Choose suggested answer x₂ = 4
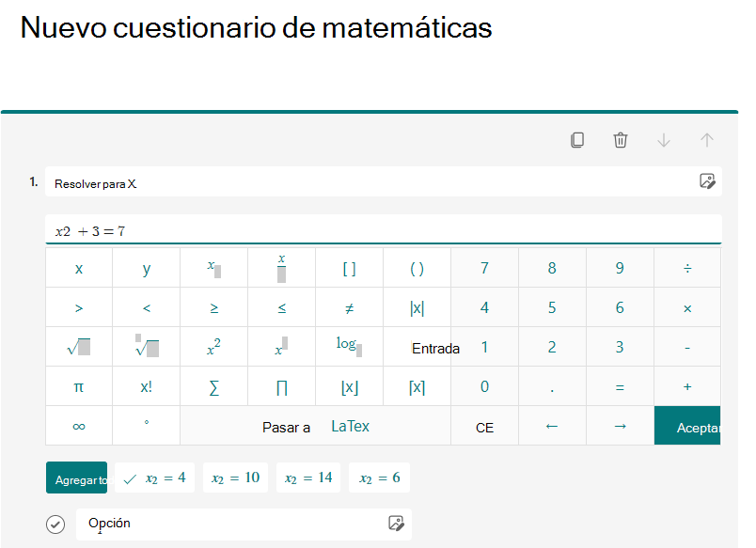The height and width of the screenshot is (548, 756). pyautogui.click(x=155, y=478)
